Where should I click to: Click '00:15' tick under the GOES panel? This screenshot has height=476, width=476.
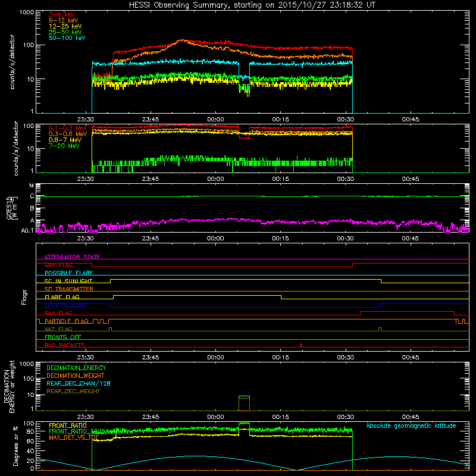pos(280,239)
